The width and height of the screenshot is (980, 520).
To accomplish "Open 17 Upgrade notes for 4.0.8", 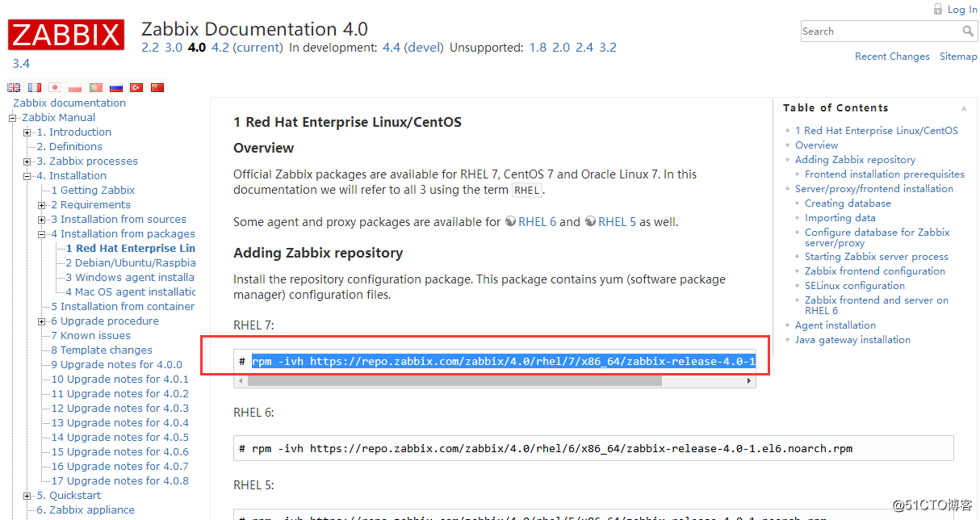I will tap(119, 481).
